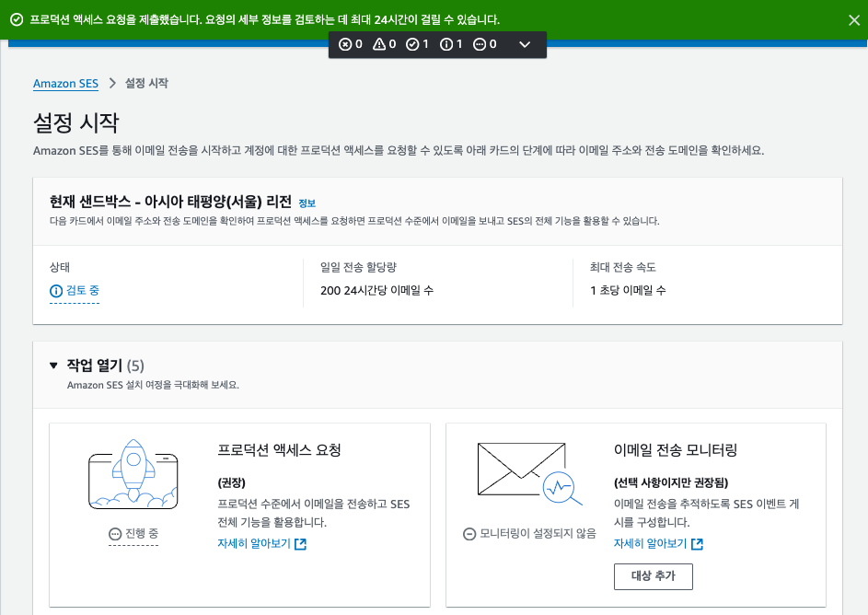Click the in-progress icon beside 진행 중
This screenshot has height=615, width=868.
pos(114,534)
